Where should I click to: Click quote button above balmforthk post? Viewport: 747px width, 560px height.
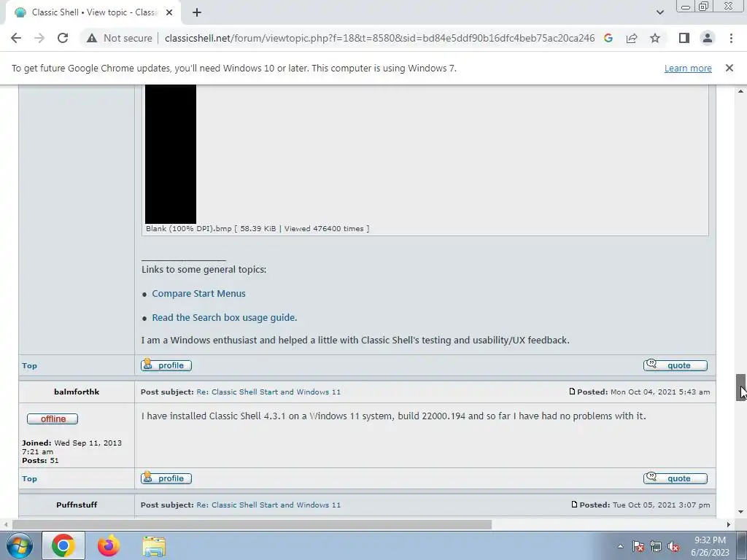[x=676, y=365]
